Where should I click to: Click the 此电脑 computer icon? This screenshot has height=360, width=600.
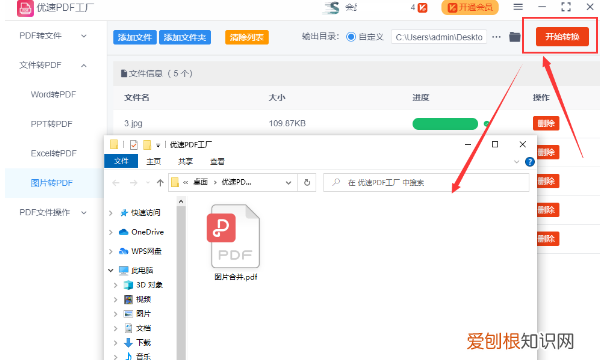124,270
